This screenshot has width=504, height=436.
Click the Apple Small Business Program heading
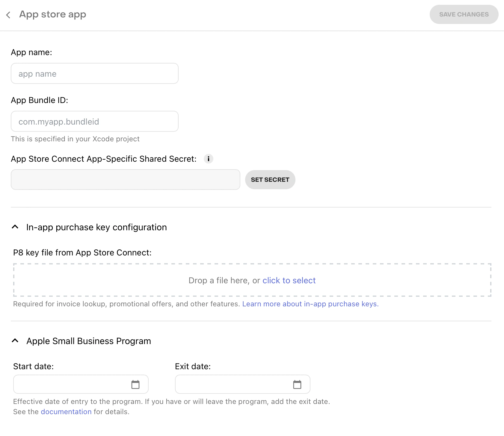88,341
